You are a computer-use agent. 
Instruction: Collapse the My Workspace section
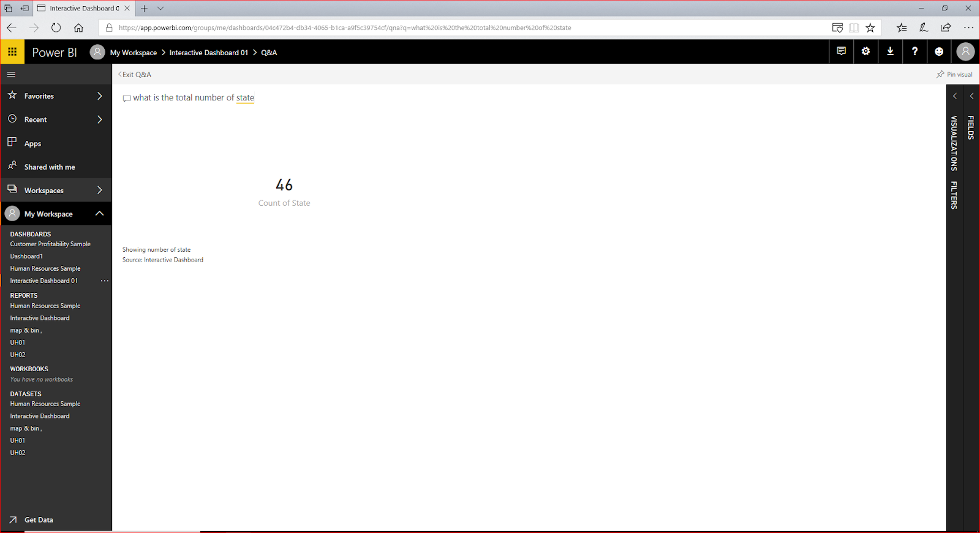coord(99,213)
